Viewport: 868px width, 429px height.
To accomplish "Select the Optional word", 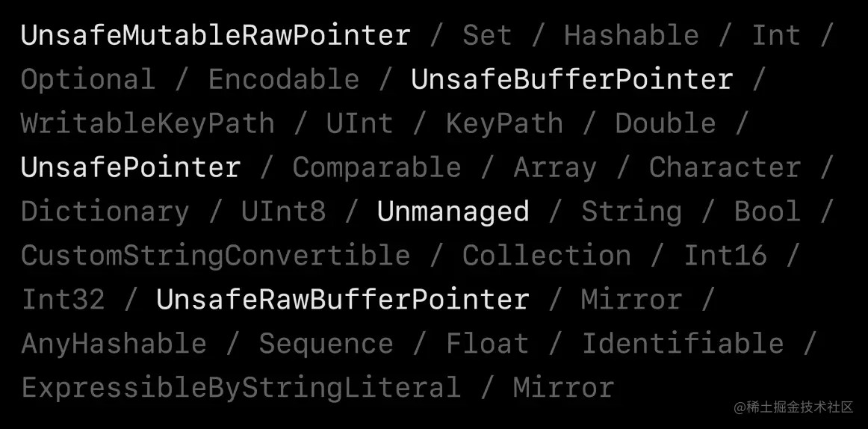I will point(88,80).
